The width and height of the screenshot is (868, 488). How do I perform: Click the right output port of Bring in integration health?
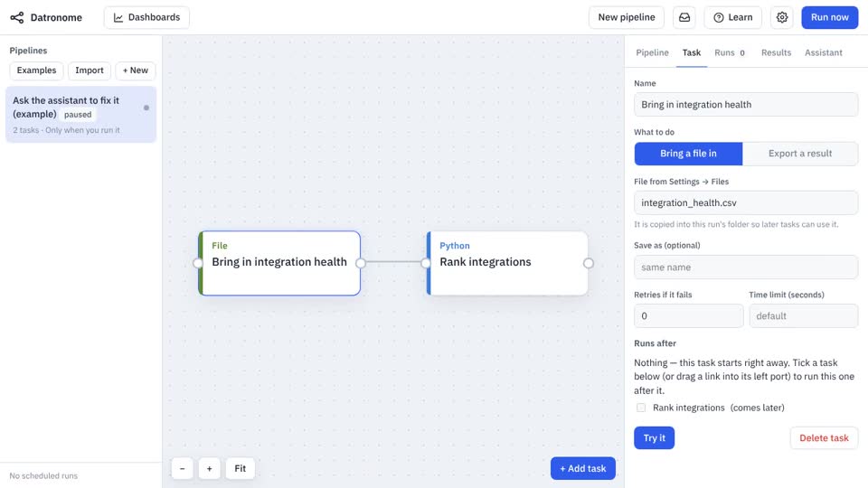tap(361, 263)
